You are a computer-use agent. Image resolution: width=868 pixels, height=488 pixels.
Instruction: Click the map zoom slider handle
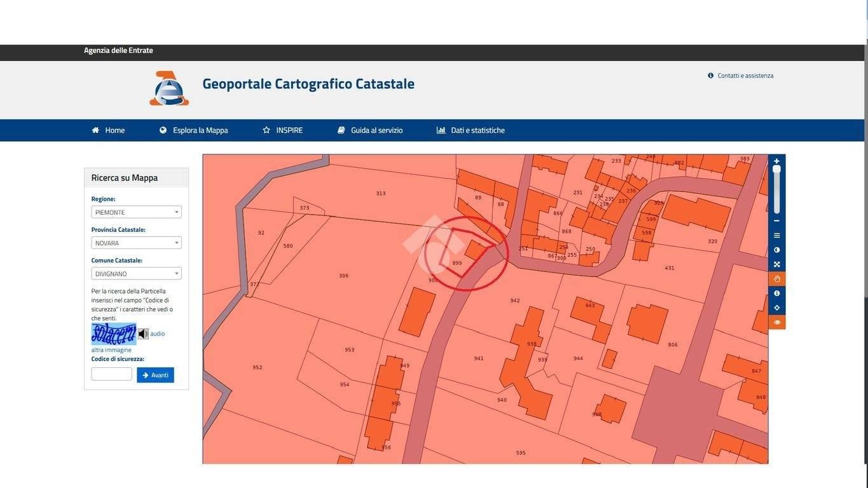click(776, 169)
